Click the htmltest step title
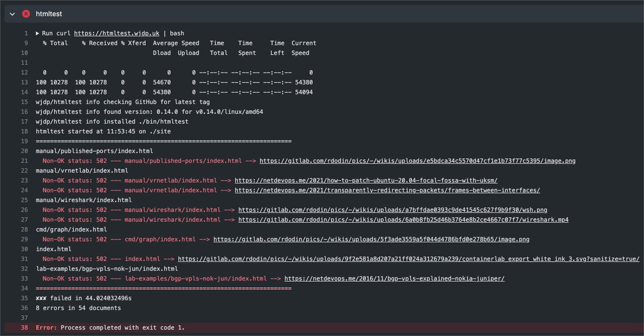The height and width of the screenshot is (336, 644). (48, 14)
